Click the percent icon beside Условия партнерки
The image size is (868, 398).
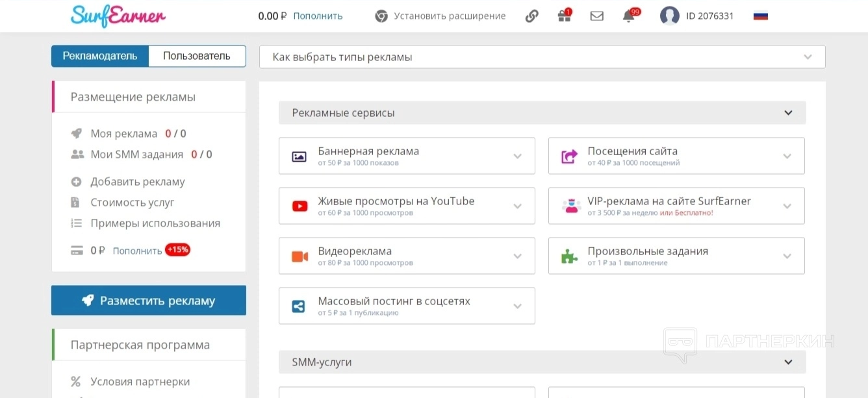(x=76, y=382)
